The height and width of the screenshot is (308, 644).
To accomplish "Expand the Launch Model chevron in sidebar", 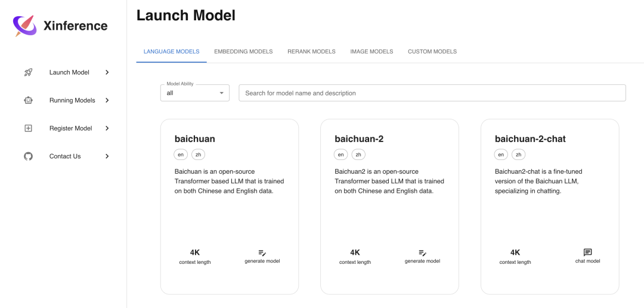I will tap(107, 72).
